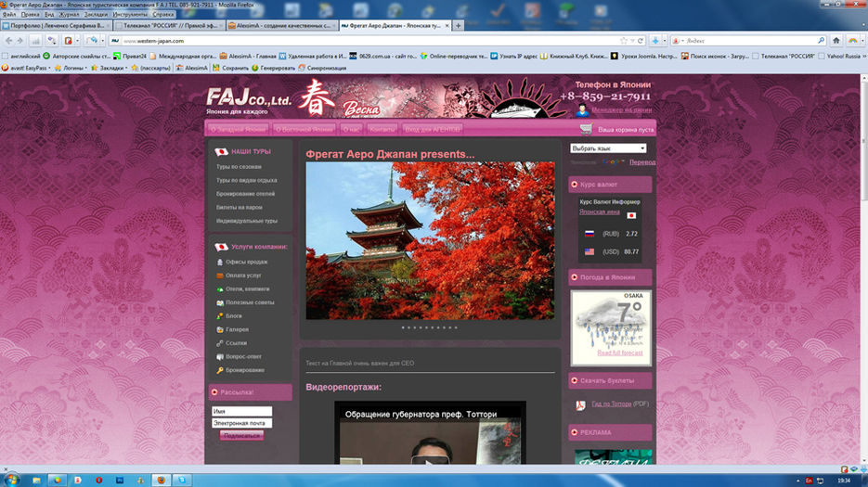Image resolution: width=868 pixels, height=487 pixels.
Task: Click the site favicon in address bar
Action: (x=115, y=41)
